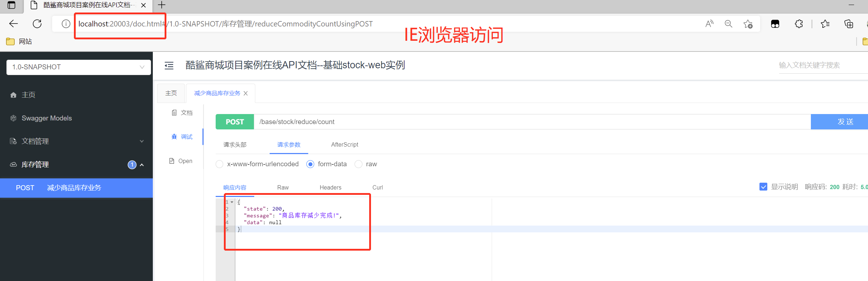The width and height of the screenshot is (868, 281).
Task: Select form-data radio option
Action: [x=310, y=164]
